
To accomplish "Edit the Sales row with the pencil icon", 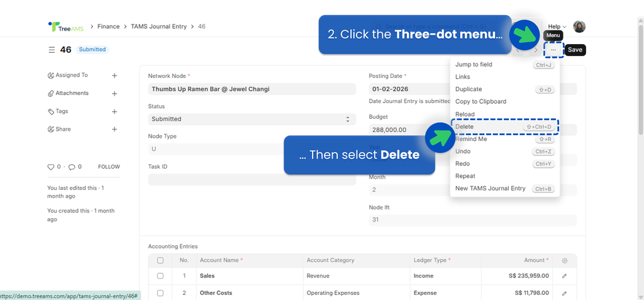I will tap(564, 275).
